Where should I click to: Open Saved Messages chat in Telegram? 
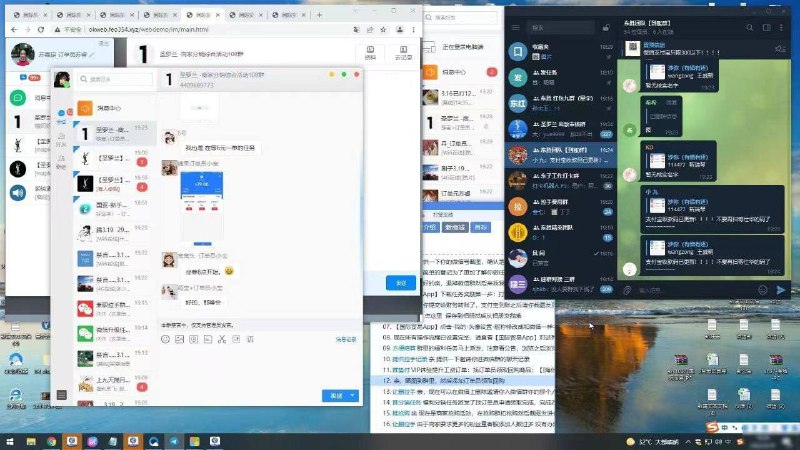click(x=561, y=52)
